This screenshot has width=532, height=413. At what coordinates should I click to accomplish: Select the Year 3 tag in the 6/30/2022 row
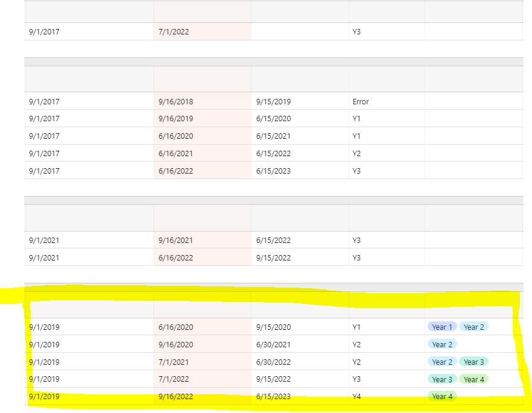point(473,362)
